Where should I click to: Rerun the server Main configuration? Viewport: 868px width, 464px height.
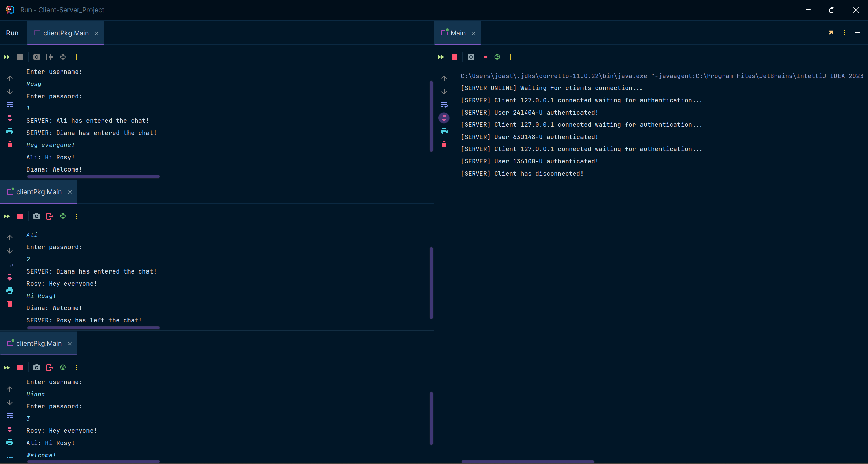(441, 57)
